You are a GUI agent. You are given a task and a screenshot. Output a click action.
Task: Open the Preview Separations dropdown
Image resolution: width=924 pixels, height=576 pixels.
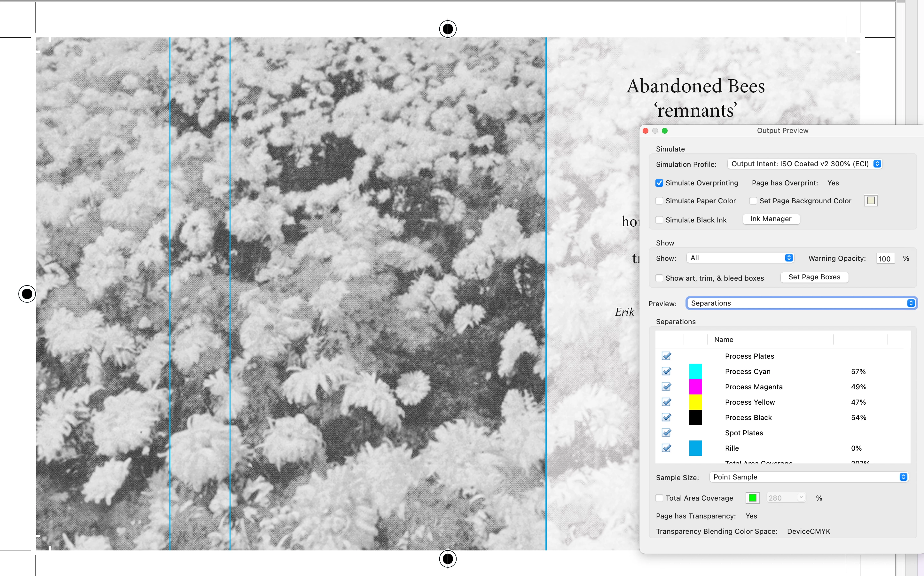(x=801, y=303)
